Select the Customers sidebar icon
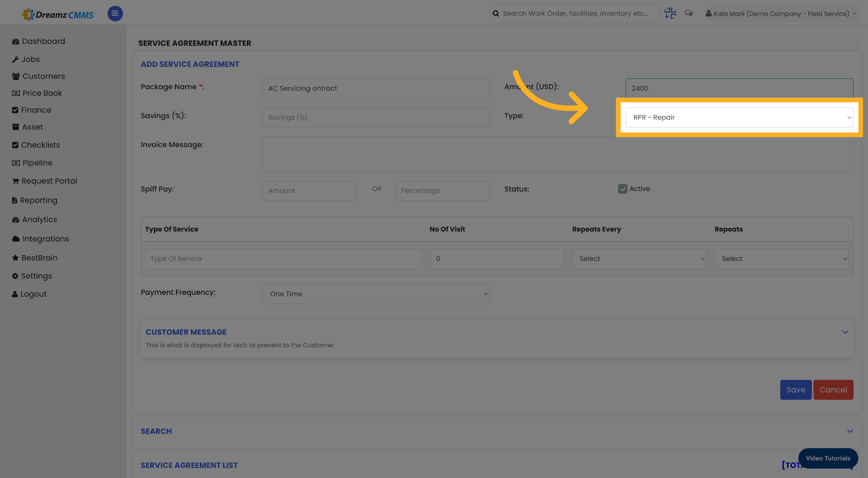 [15, 76]
